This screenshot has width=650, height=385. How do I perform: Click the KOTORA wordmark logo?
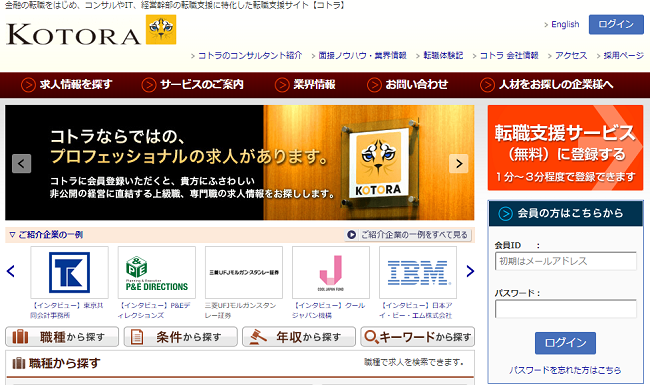pyautogui.click(x=74, y=34)
